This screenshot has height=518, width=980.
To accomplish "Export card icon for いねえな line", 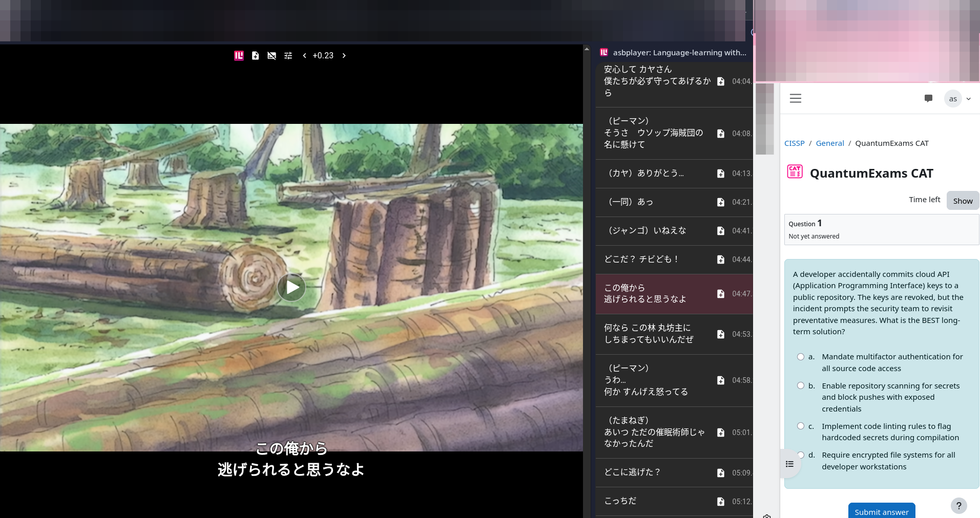I will coord(721,231).
